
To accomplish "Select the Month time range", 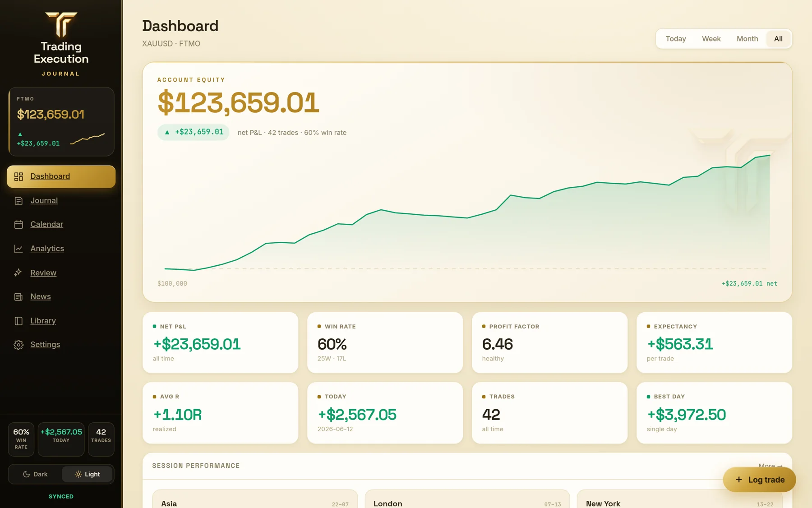I will tap(747, 39).
